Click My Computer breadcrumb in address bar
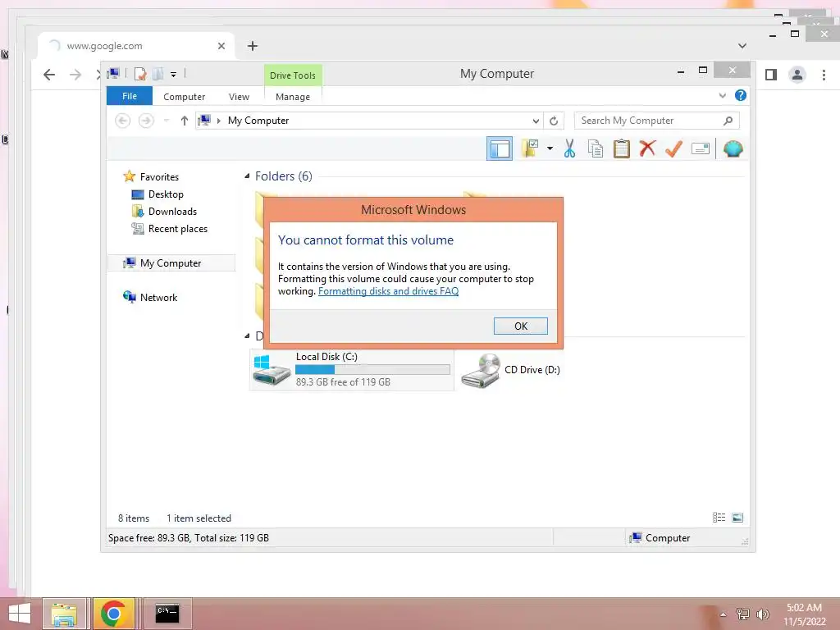 [x=258, y=121]
